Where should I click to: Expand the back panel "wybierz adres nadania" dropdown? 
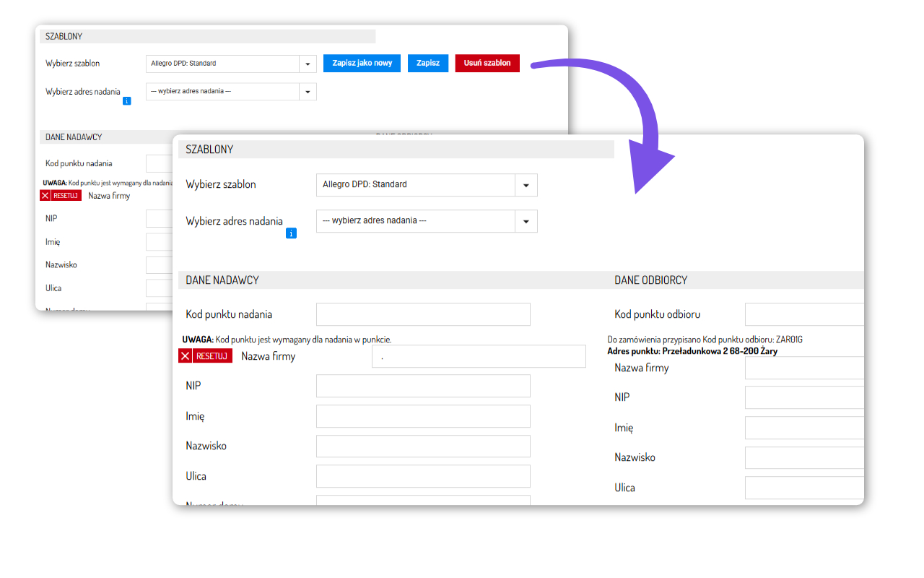[x=308, y=92]
